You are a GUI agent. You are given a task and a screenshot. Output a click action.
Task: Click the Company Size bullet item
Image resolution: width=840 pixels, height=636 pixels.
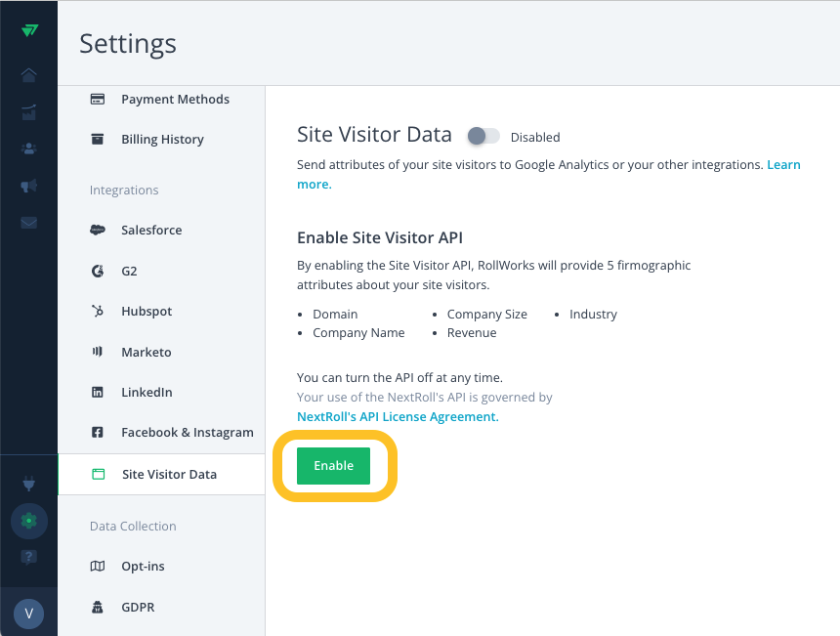(487, 314)
